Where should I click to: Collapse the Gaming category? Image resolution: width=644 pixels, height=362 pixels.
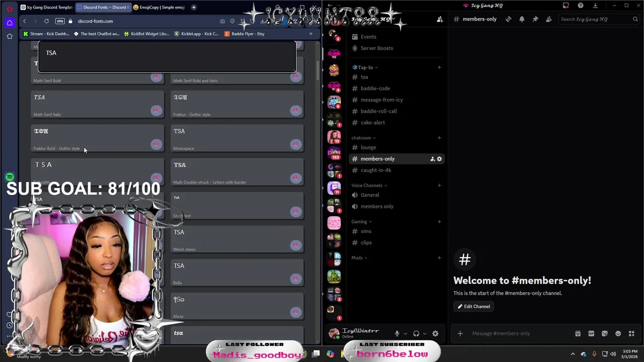tap(361, 222)
